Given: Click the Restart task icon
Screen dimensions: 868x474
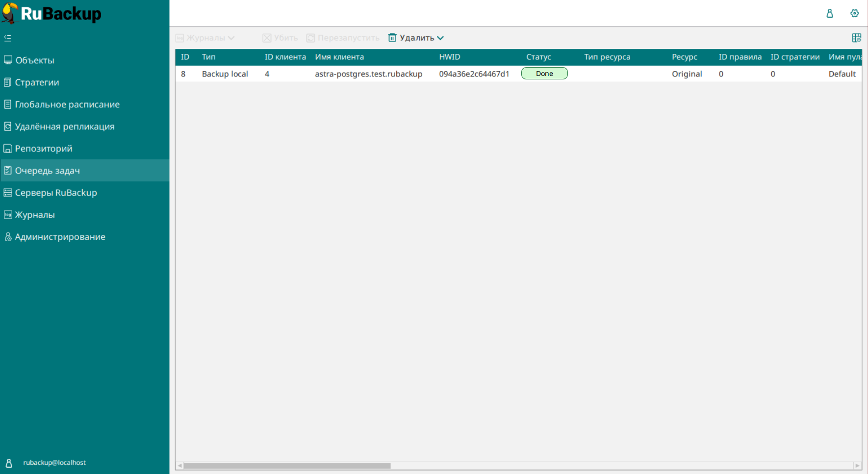Looking at the screenshot, I should [x=310, y=38].
